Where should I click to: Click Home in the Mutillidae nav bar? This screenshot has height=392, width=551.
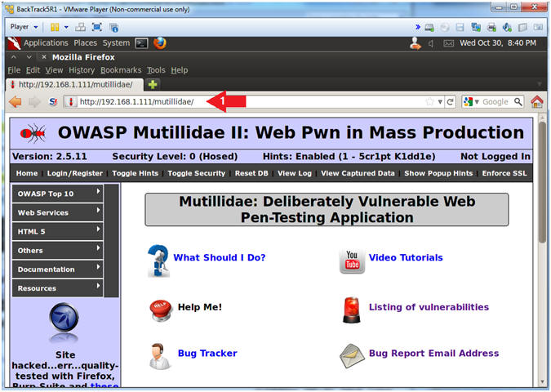click(x=27, y=173)
